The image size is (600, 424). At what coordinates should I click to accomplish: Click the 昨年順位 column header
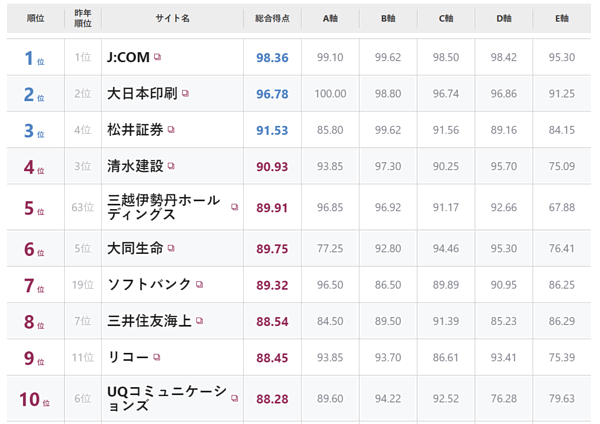[x=83, y=19]
